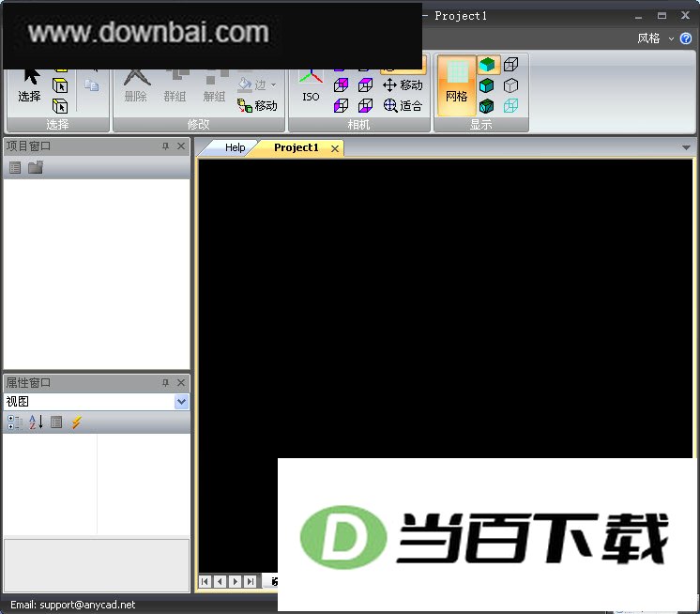Activate the 选择 (Select) arrow tool
This screenshot has height=614, width=700.
(29, 86)
